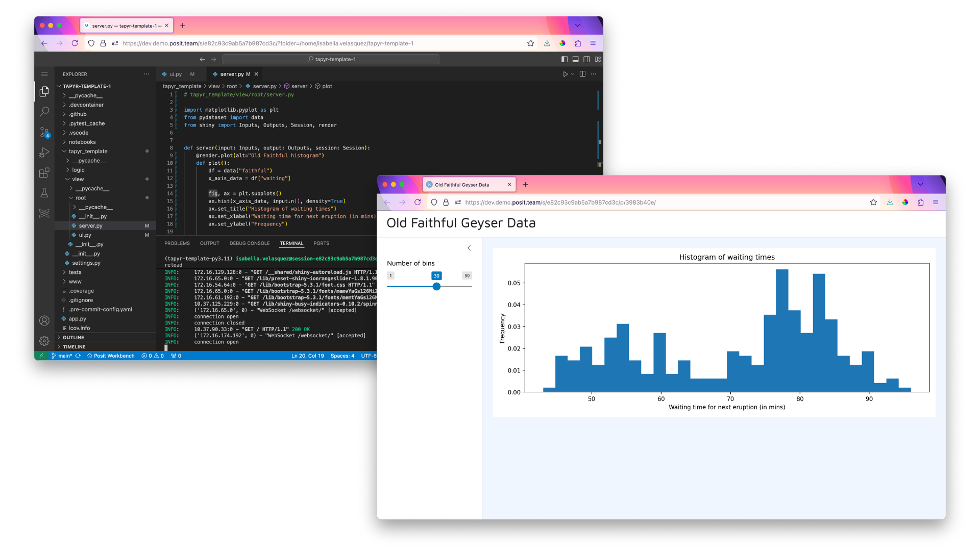Click the Run Python File play icon

pos(565,74)
